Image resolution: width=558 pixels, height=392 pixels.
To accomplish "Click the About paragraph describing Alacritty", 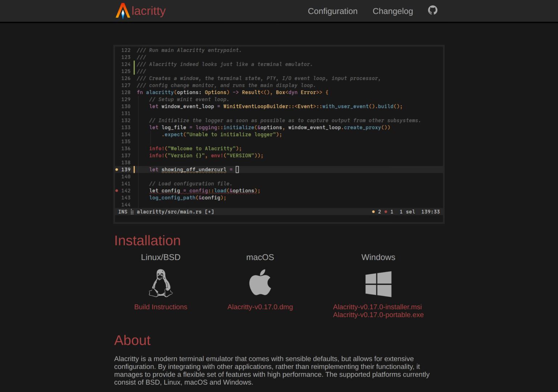I will coord(272,370).
